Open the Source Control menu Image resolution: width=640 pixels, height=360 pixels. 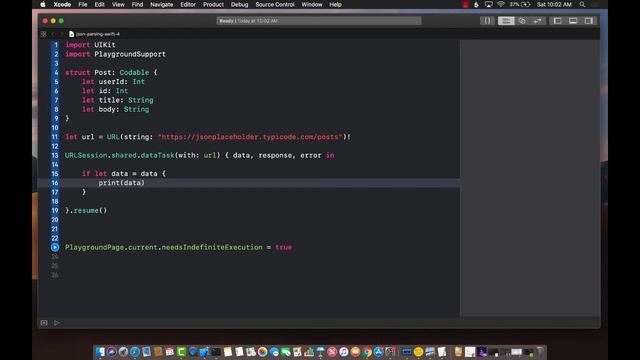coord(275,4)
